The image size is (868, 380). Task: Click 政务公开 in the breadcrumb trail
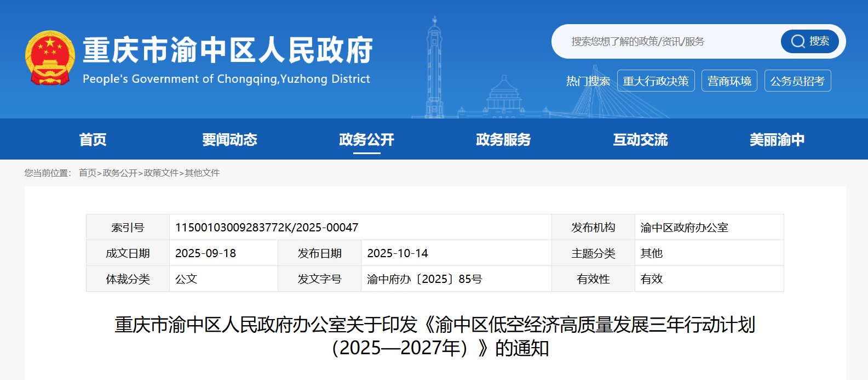(120, 173)
